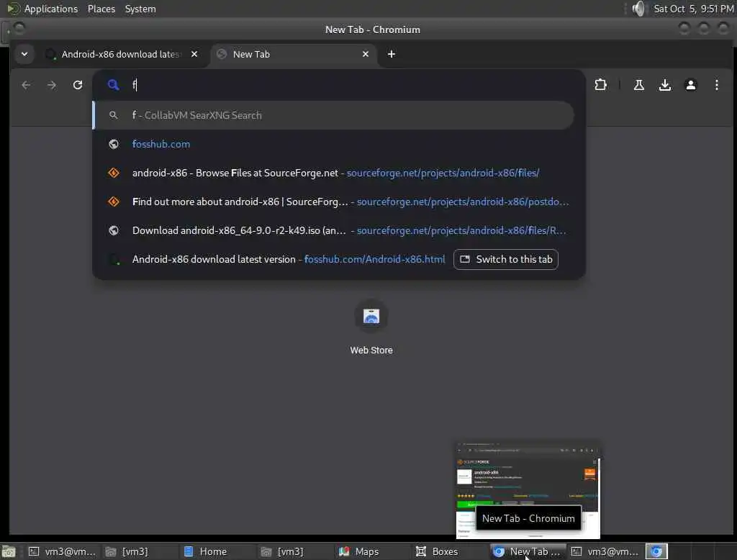Open the Extensions puzzle icon
The height and width of the screenshot is (560, 737).
tap(600, 85)
